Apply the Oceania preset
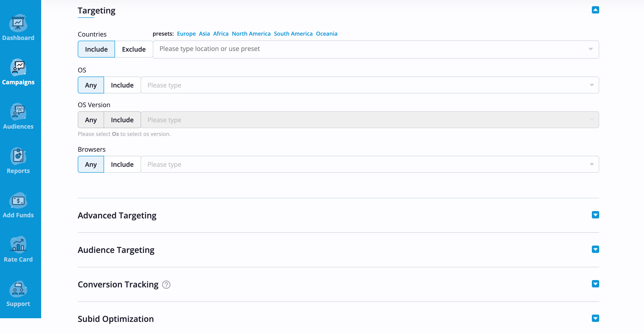644x334 pixels. point(327,34)
